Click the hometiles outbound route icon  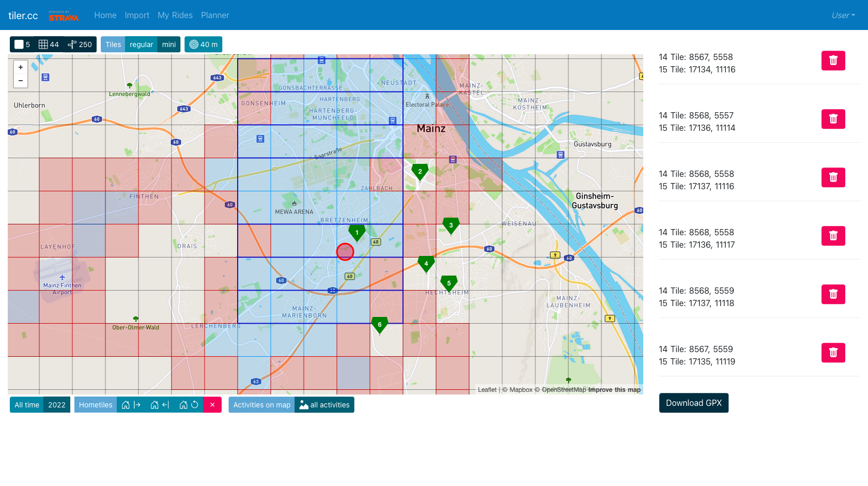[x=131, y=405]
